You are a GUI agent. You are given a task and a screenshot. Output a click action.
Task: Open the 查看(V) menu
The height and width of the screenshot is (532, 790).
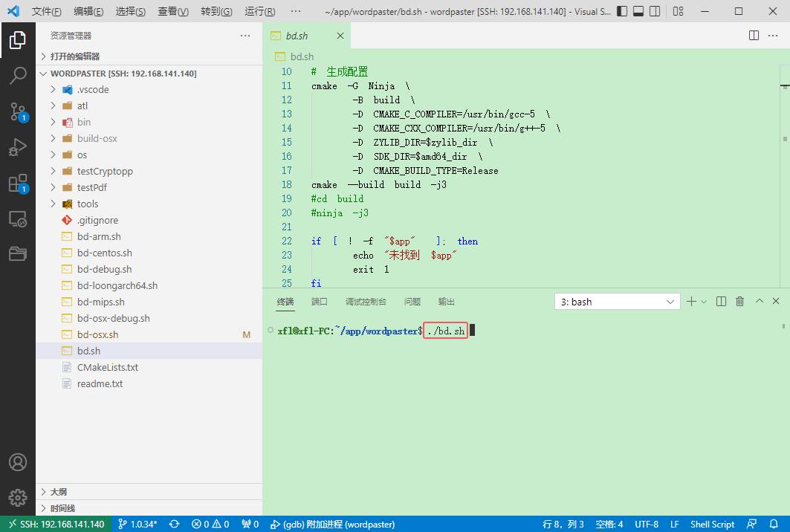(173, 12)
